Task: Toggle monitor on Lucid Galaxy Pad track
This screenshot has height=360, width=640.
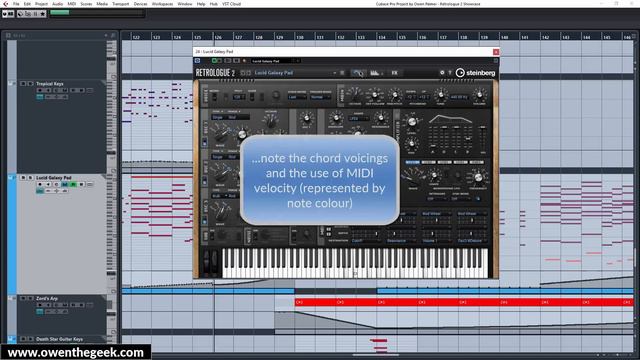Action: pyautogui.click(x=48, y=184)
